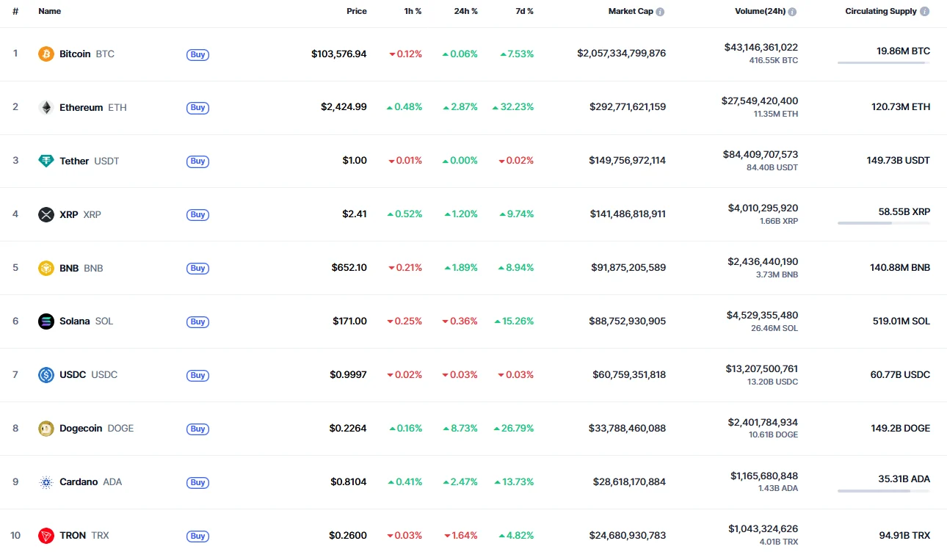Screen dimensions: 947x560
Task: Click the Dogecoin logo icon
Action: [46, 429]
